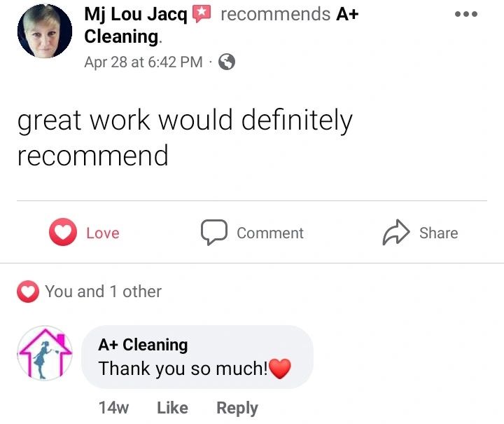Viewport: 504px width, 424px height.
Task: Open Mj Lou Jacq's profile name link
Action: (135, 15)
